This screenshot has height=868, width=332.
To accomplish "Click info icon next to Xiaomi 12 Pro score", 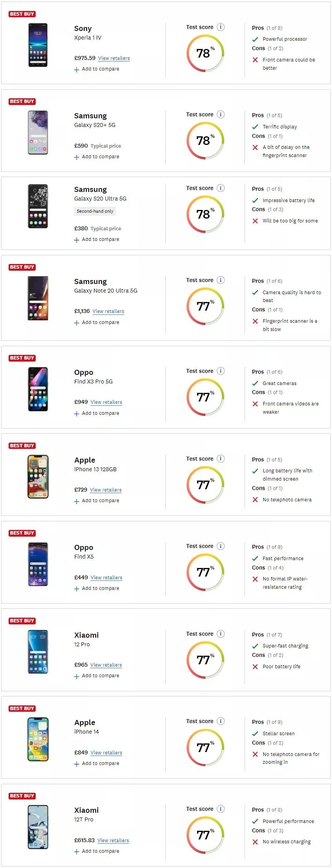I will pyautogui.click(x=221, y=634).
